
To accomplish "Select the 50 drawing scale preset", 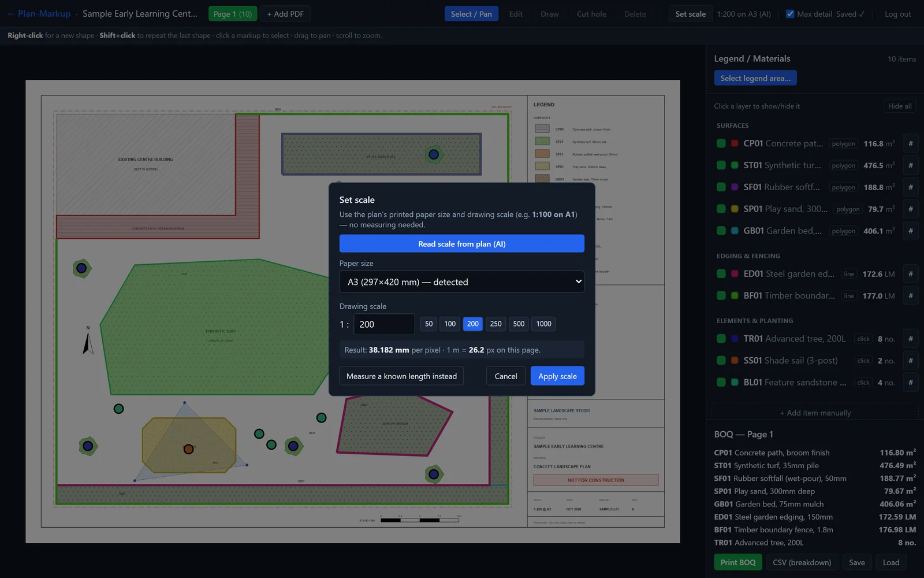I will coord(429,324).
